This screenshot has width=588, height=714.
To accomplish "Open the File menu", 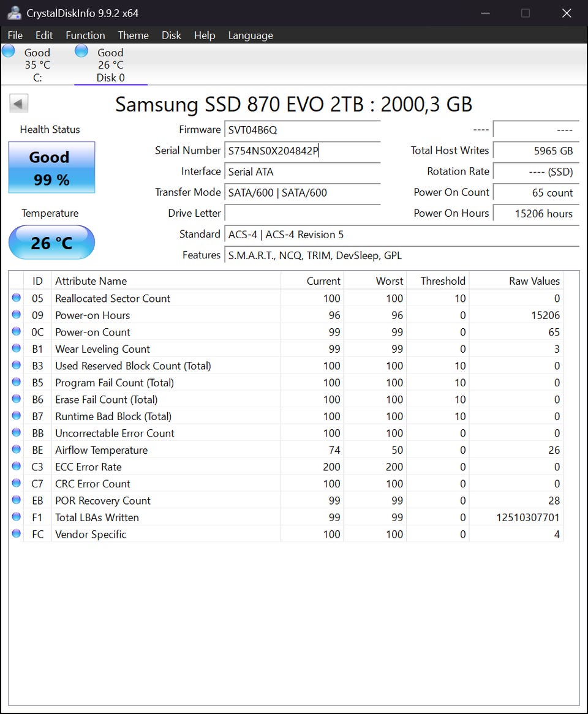I will pos(15,35).
